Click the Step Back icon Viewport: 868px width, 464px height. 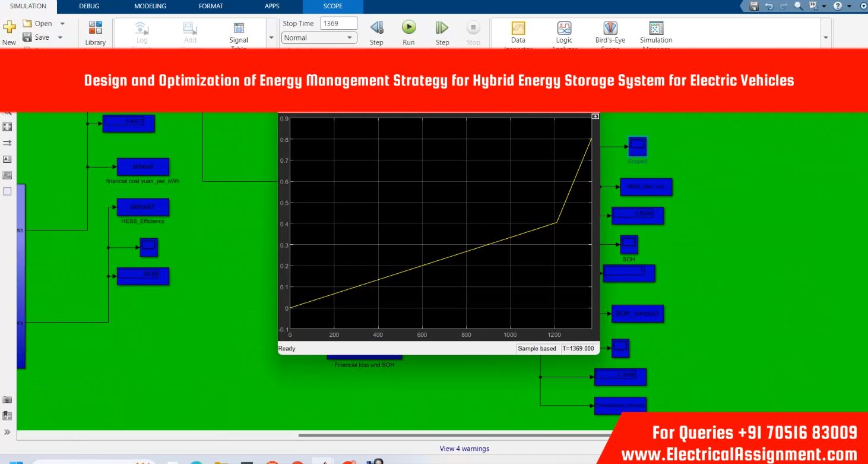[x=376, y=28]
